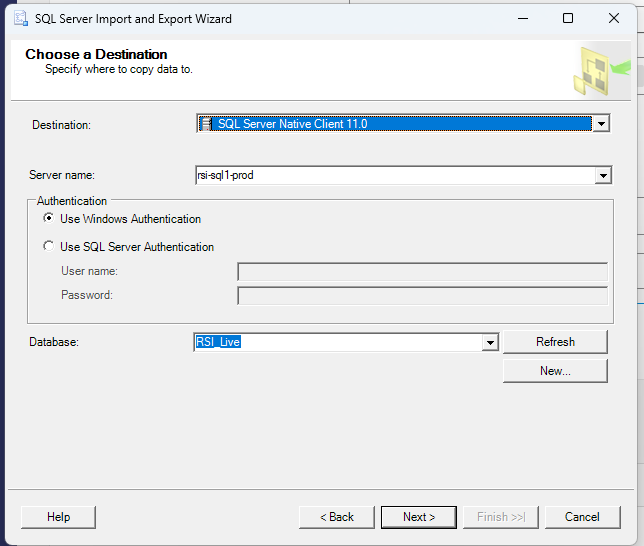
Task: Click the server icon in Destination field
Action: [x=205, y=124]
